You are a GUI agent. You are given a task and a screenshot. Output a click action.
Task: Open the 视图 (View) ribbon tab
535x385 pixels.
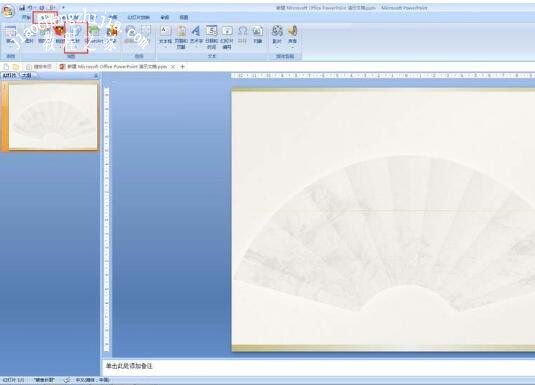[x=184, y=17]
